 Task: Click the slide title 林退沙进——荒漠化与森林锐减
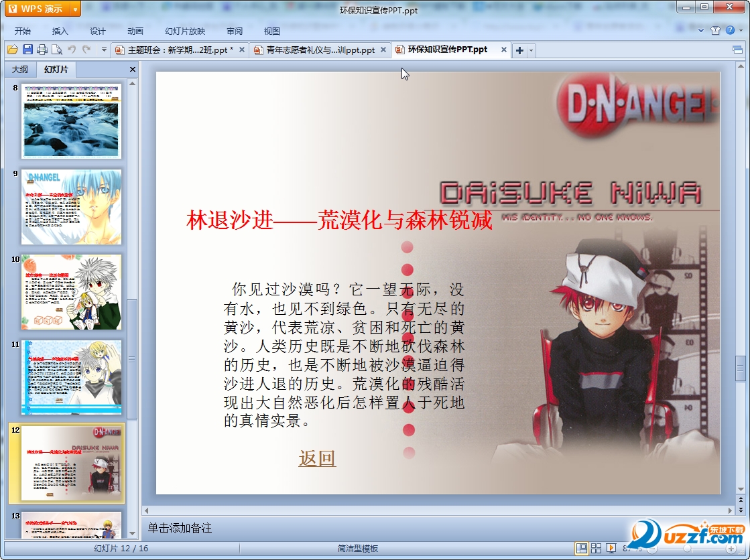[x=340, y=220]
